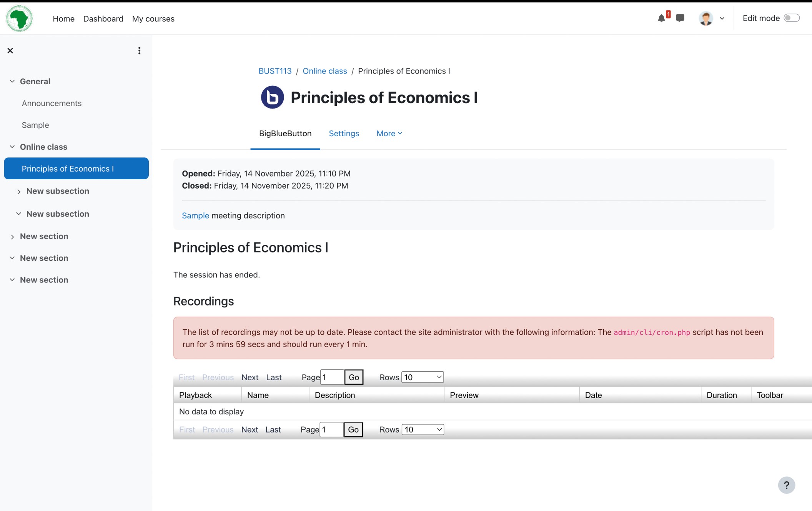
Task: Open the help question mark icon
Action: (x=787, y=485)
